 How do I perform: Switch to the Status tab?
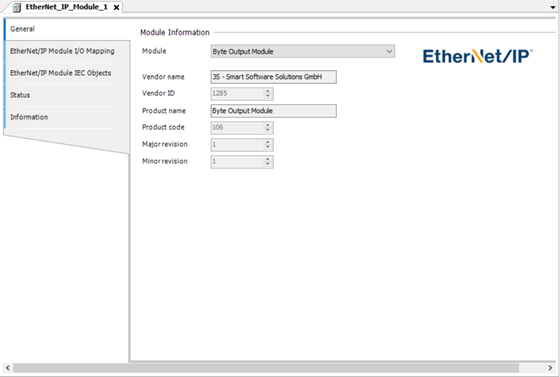pyautogui.click(x=67, y=95)
